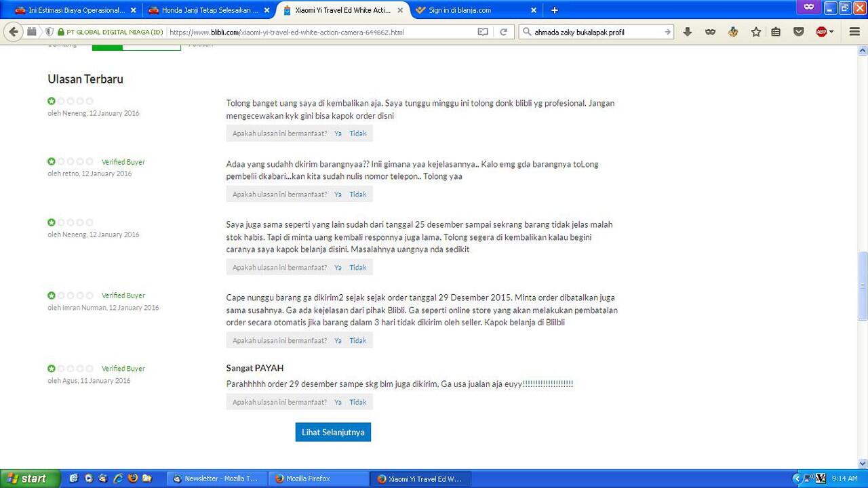
Task: Open the Windows start menu
Action: pos(31,479)
